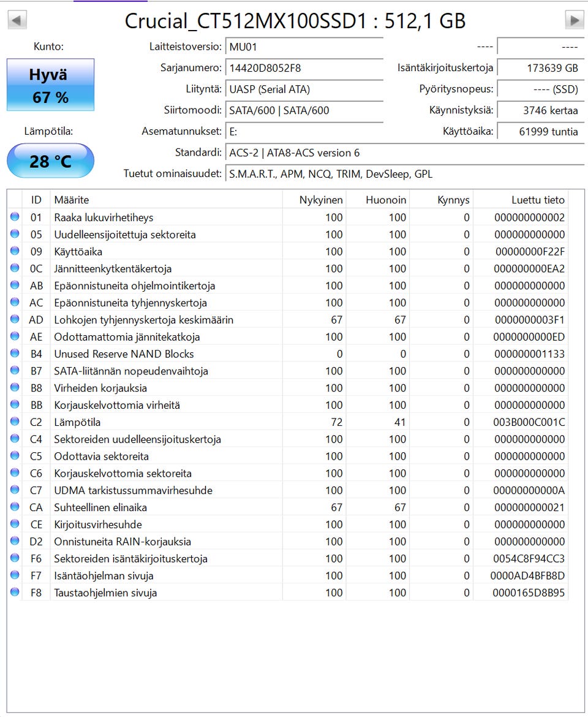Click status orb for Taustaohjelmien sivuja
This screenshot has height=717, width=588.
(x=15, y=592)
